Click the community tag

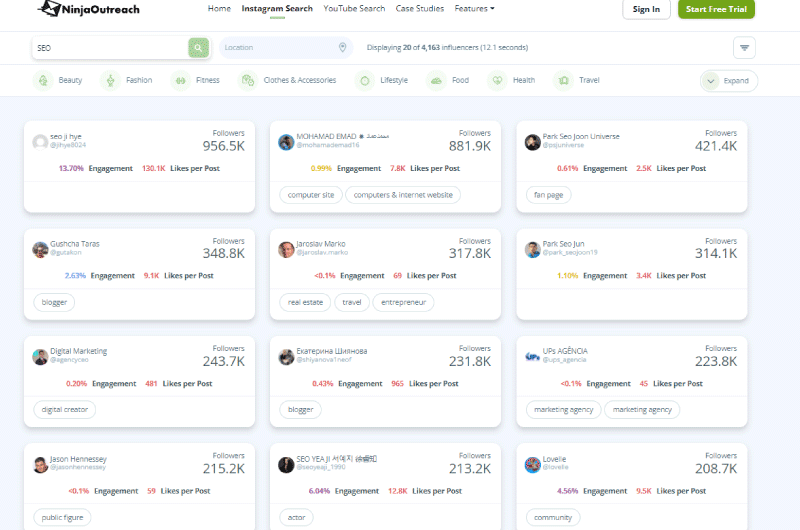point(553,517)
